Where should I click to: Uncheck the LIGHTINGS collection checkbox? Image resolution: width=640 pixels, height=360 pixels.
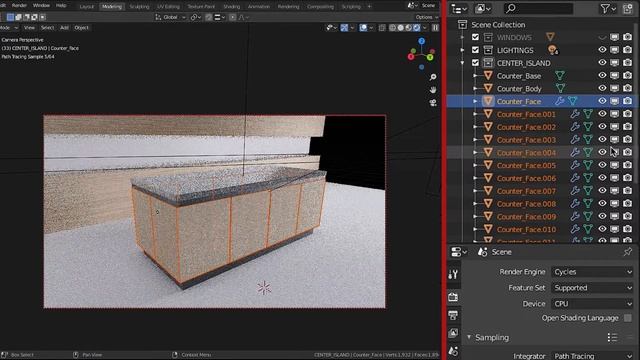(x=475, y=50)
